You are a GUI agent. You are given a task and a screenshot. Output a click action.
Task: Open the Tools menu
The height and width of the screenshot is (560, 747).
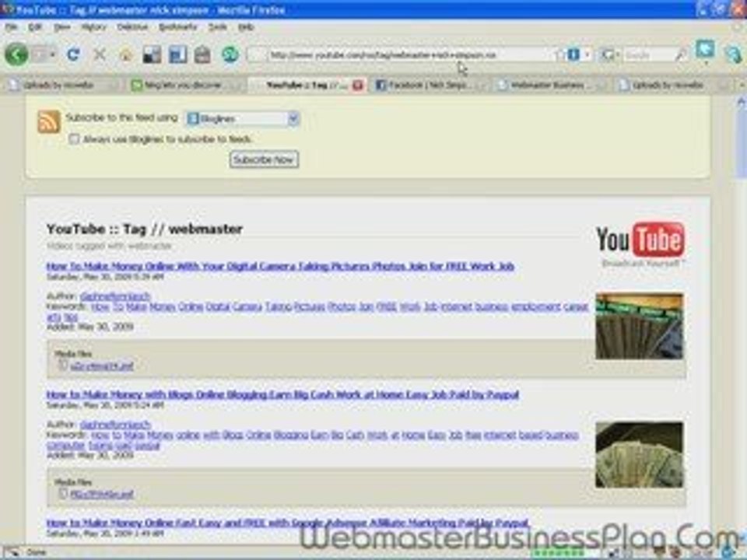point(217,27)
